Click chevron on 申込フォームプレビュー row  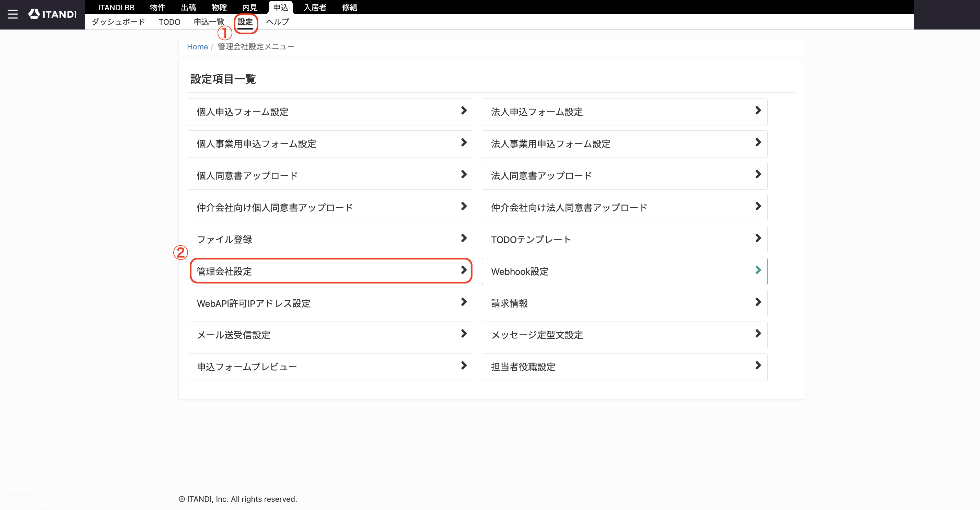[463, 366]
